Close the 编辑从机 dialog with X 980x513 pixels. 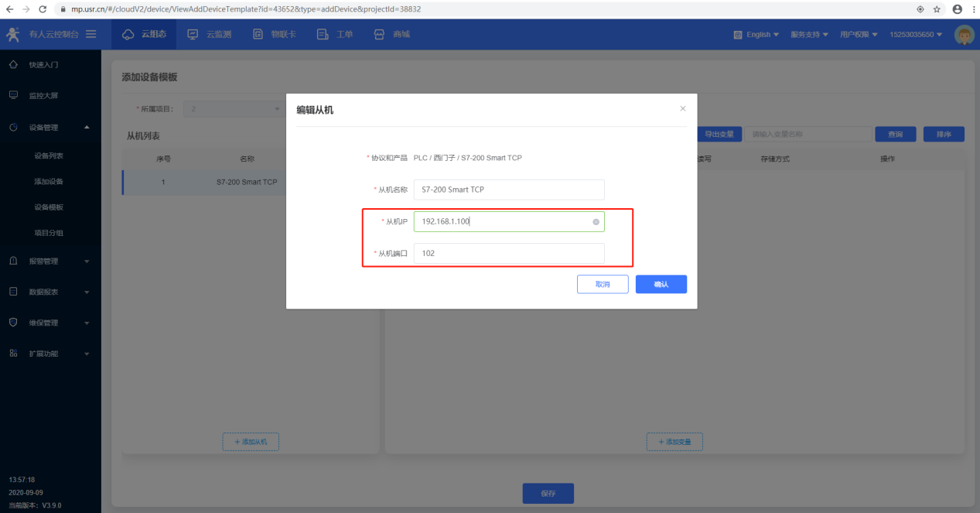pyautogui.click(x=682, y=108)
